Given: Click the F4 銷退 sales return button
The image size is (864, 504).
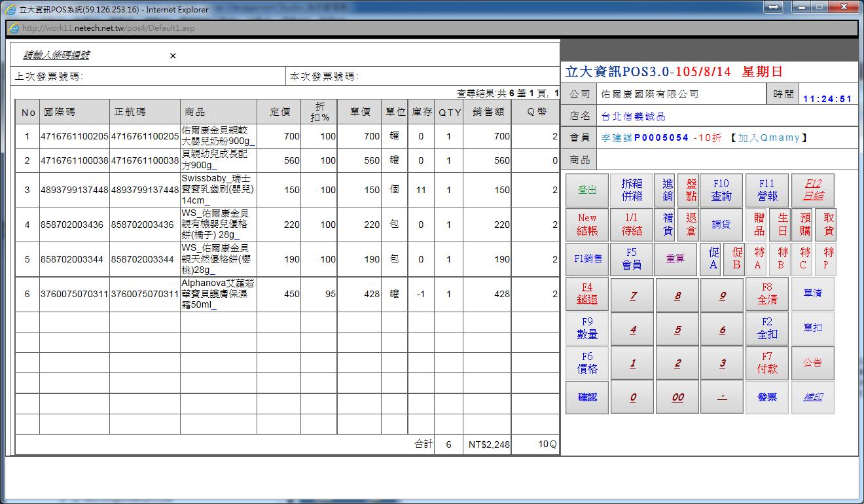Looking at the screenshot, I should [587, 294].
